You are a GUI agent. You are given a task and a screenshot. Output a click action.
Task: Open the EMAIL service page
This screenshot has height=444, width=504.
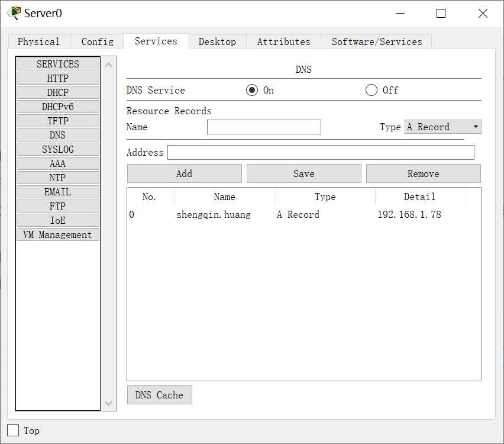(x=58, y=192)
